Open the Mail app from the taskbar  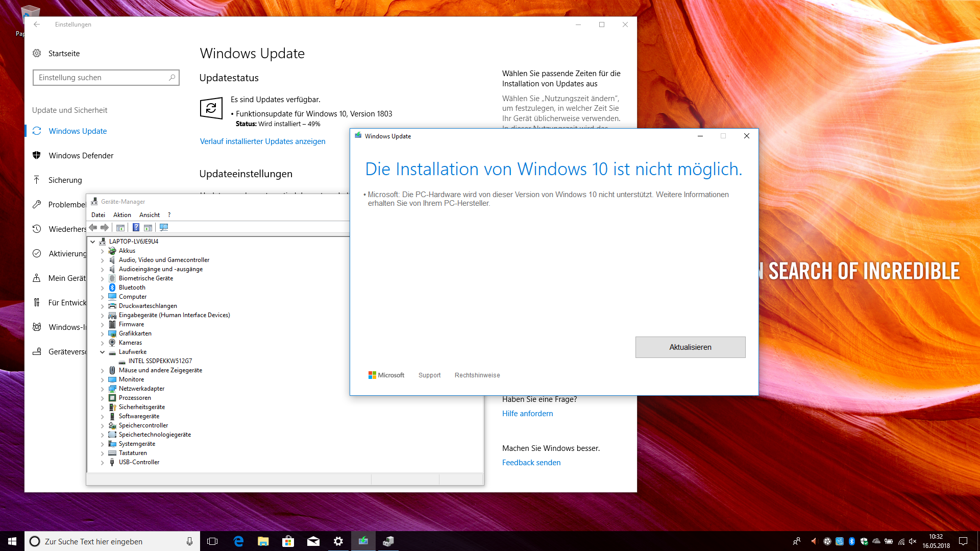coord(313,541)
